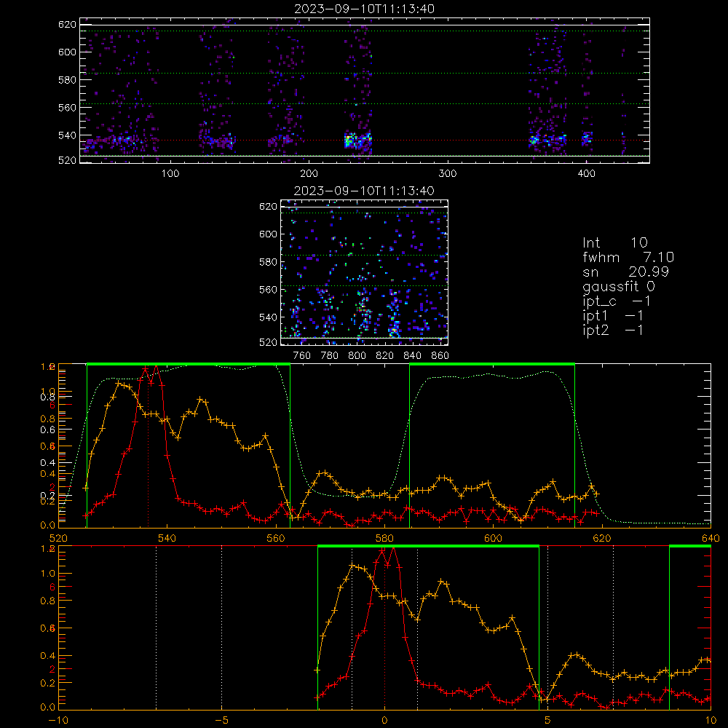Click the x-axis label 5 in bottom plot

(x=547, y=721)
